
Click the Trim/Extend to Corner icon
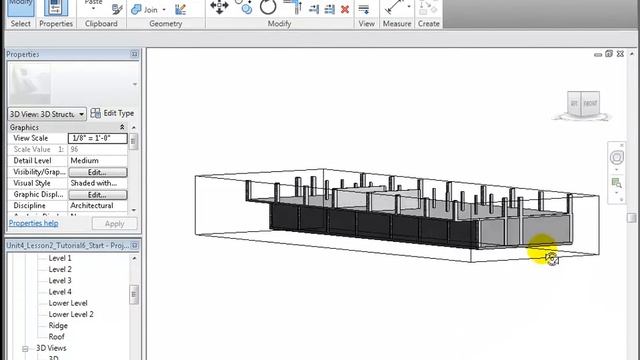(x=293, y=7)
